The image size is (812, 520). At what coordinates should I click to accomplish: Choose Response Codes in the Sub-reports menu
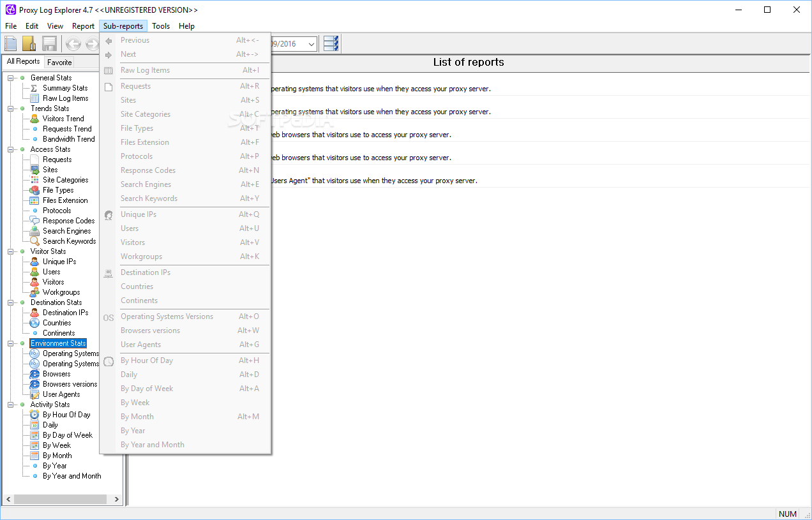(x=185, y=170)
